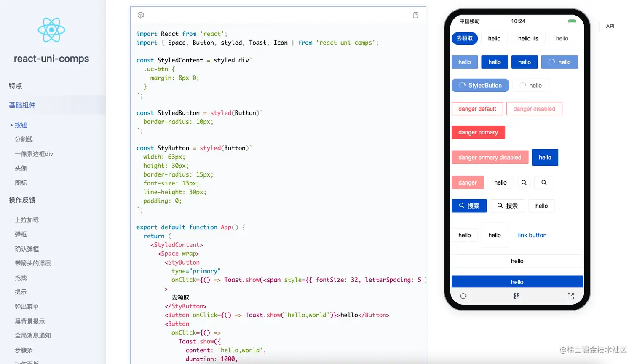
Task: Open the 弹出菜单 page
Action: pos(27,307)
